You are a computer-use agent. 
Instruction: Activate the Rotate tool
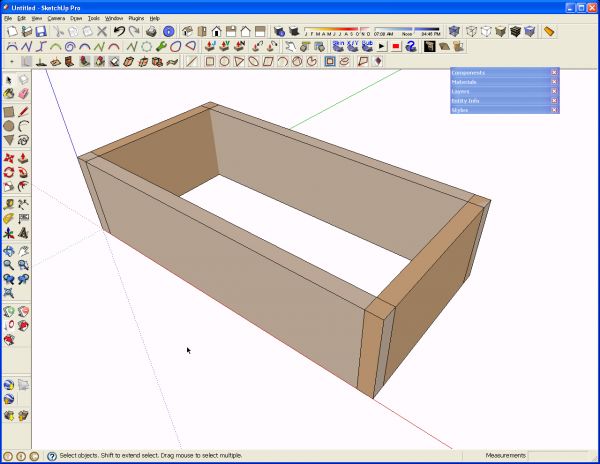click(x=9, y=173)
